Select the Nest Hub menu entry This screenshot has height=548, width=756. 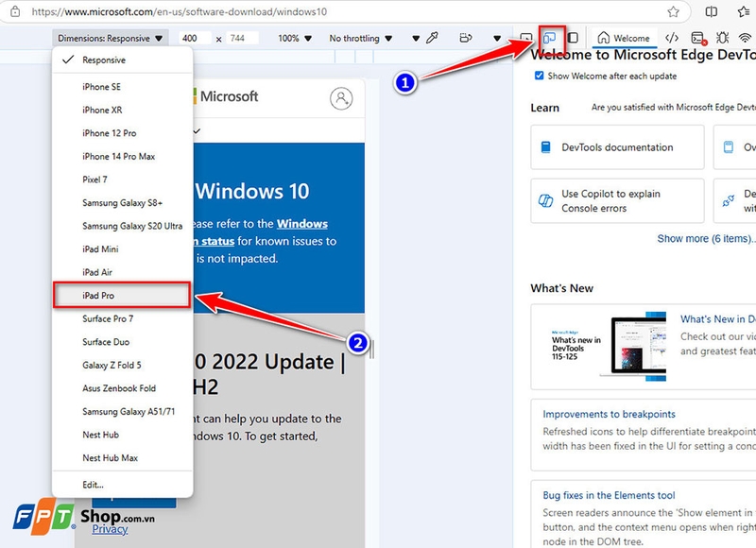click(x=123, y=435)
